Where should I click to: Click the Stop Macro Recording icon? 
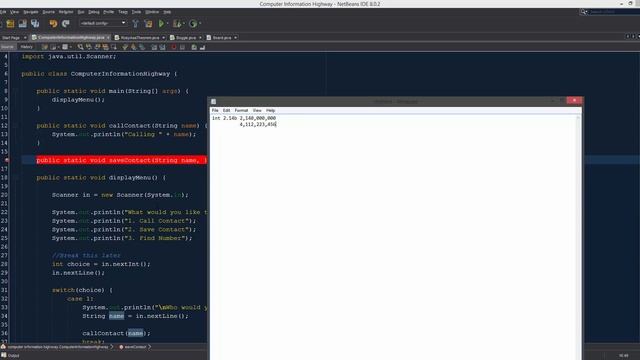182,47
